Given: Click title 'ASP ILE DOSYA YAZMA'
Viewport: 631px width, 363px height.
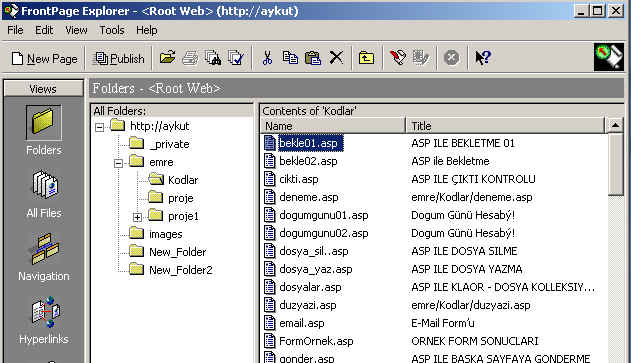Looking at the screenshot, I should coord(466,269).
